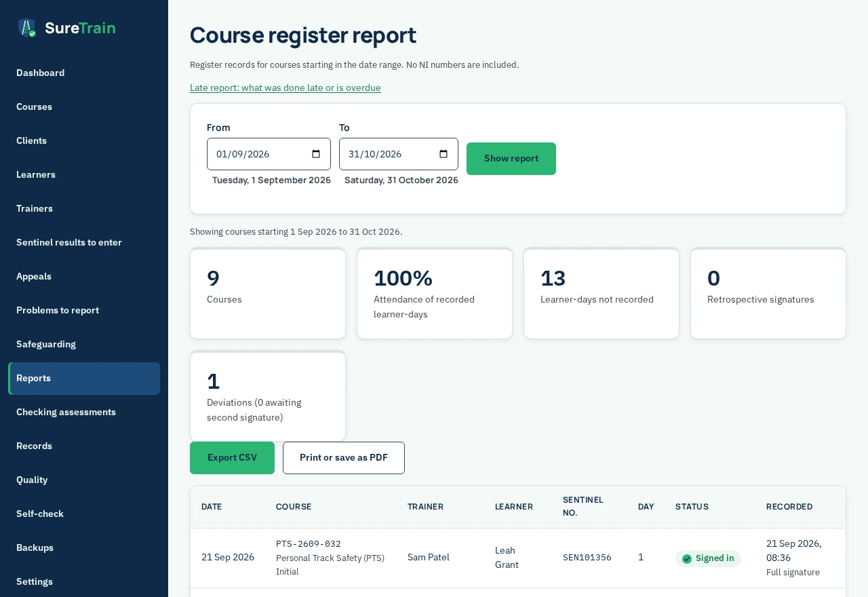
Task: Open the To date calendar picker icon
Action: pyautogui.click(x=443, y=154)
